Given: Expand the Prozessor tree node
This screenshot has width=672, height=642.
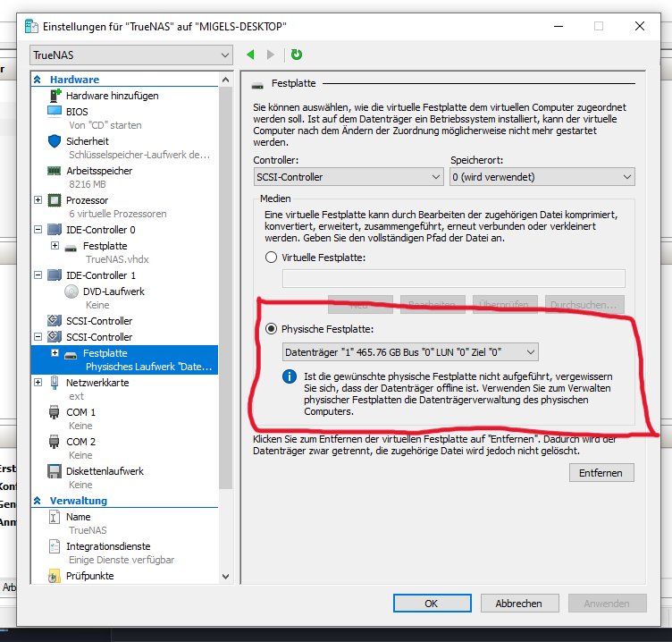Looking at the screenshot, I should pyautogui.click(x=38, y=200).
